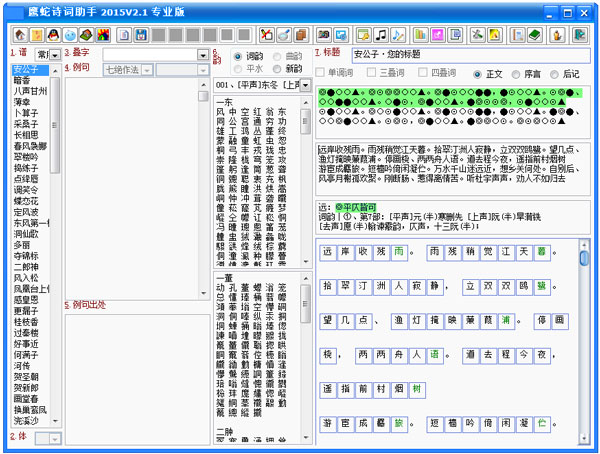600x454 pixels.
Task: Enable the 单调词 checkbox
Action: pos(321,74)
